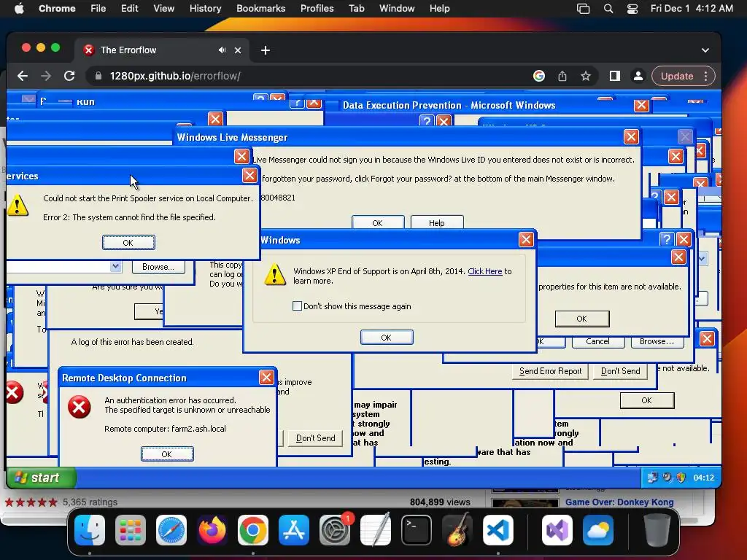The width and height of the screenshot is (747, 560).
Task: Click the Google icon in address bar
Action: pyautogui.click(x=539, y=76)
